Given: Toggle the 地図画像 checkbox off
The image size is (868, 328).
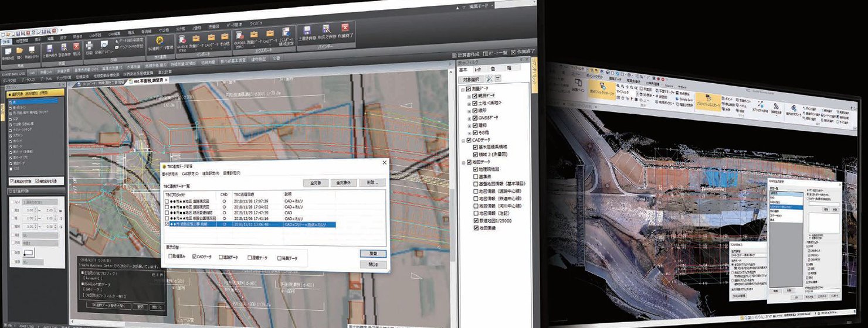Looking at the screenshot, I should pyautogui.click(x=476, y=228).
